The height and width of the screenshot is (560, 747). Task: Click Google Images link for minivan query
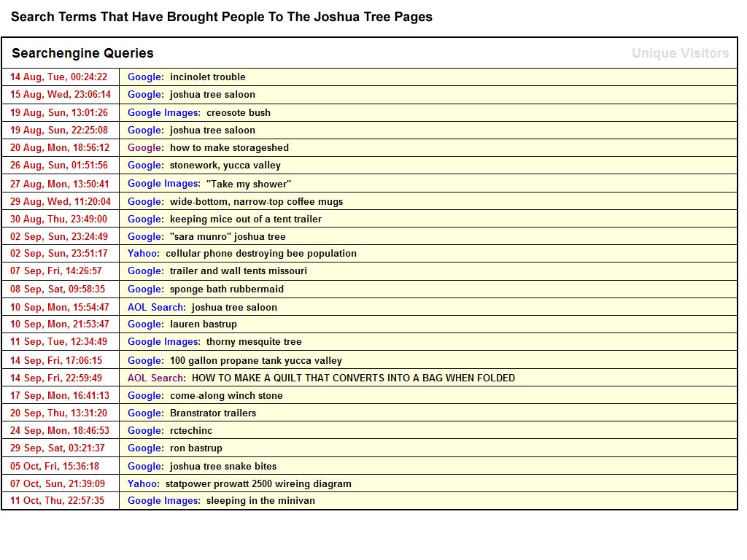(x=163, y=501)
